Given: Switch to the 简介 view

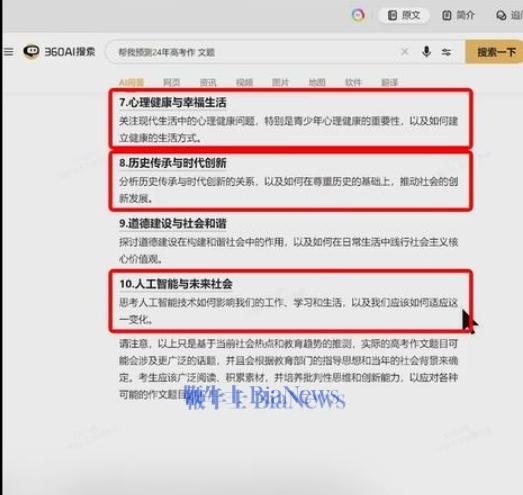Looking at the screenshot, I should coord(458,15).
